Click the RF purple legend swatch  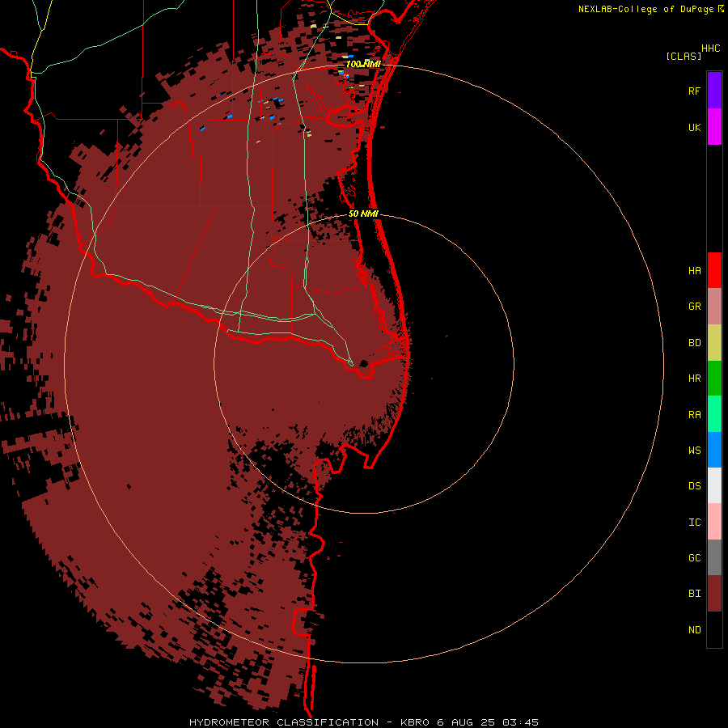point(714,91)
